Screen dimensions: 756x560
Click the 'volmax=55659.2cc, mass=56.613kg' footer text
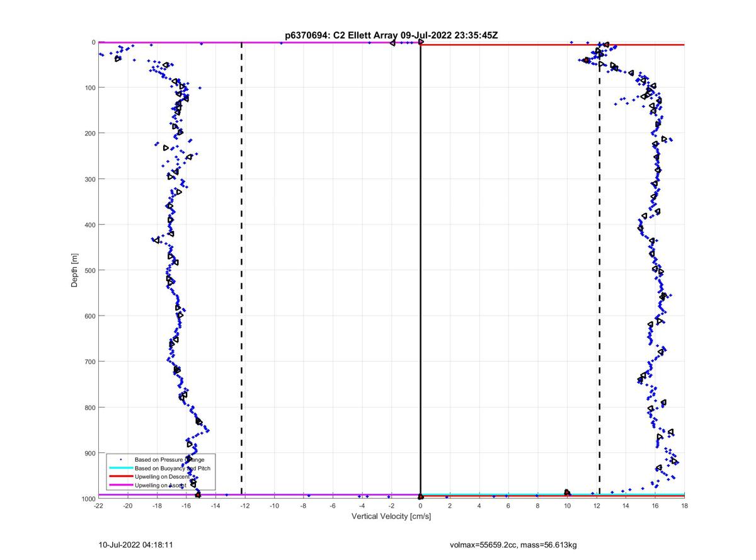tap(513, 544)
